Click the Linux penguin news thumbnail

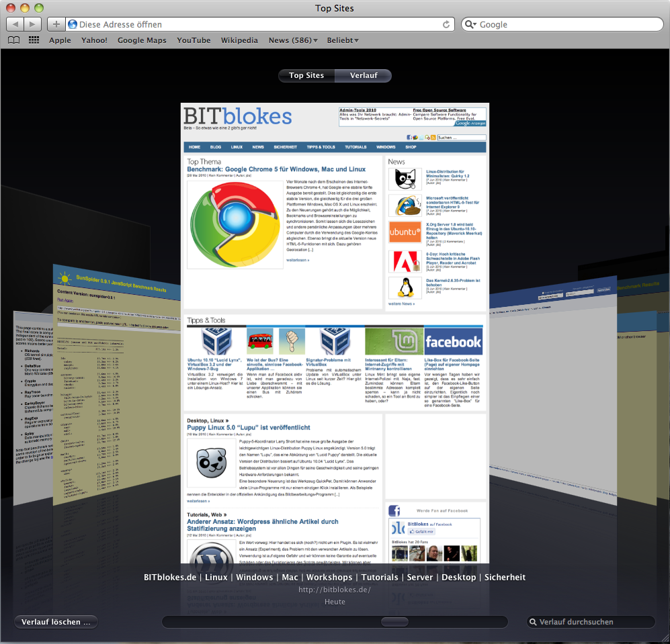click(405, 288)
